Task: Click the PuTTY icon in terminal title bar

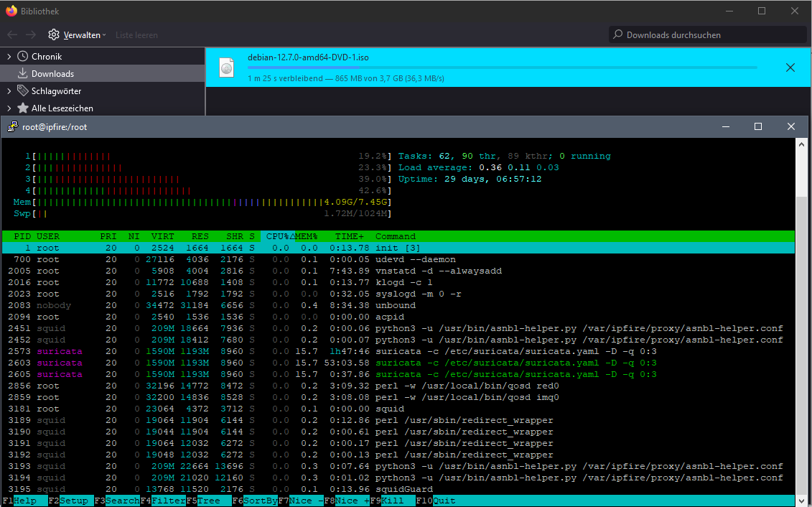Action: 12,126
